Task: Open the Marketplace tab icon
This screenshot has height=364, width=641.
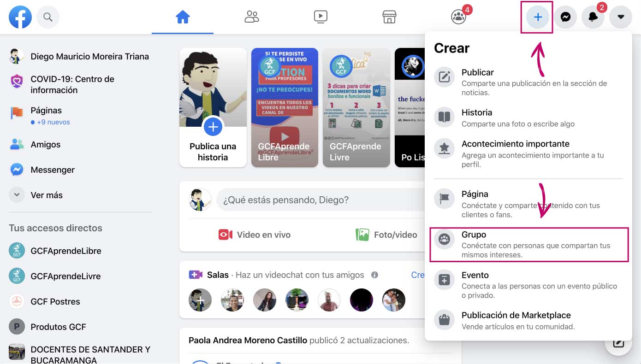Action: click(x=390, y=18)
